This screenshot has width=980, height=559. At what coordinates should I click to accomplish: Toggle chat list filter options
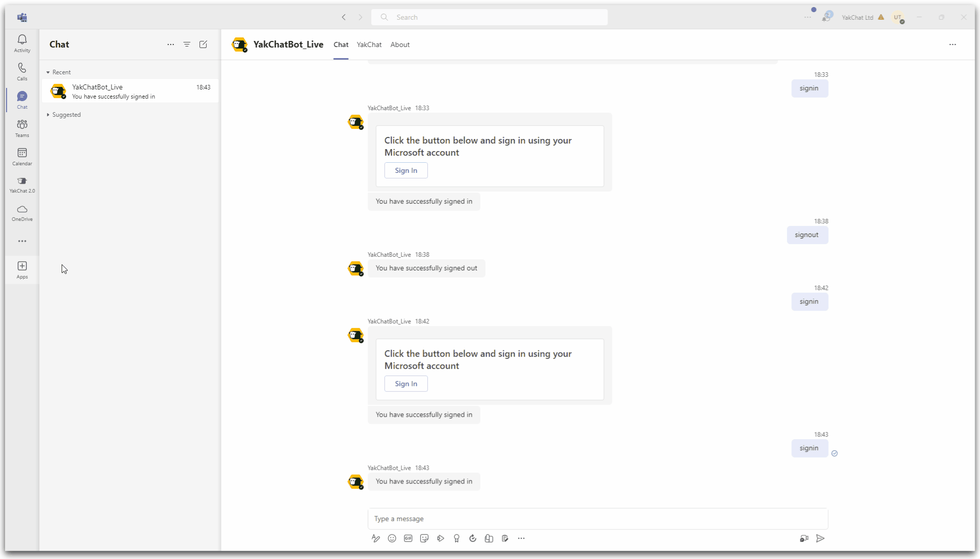pyautogui.click(x=187, y=44)
